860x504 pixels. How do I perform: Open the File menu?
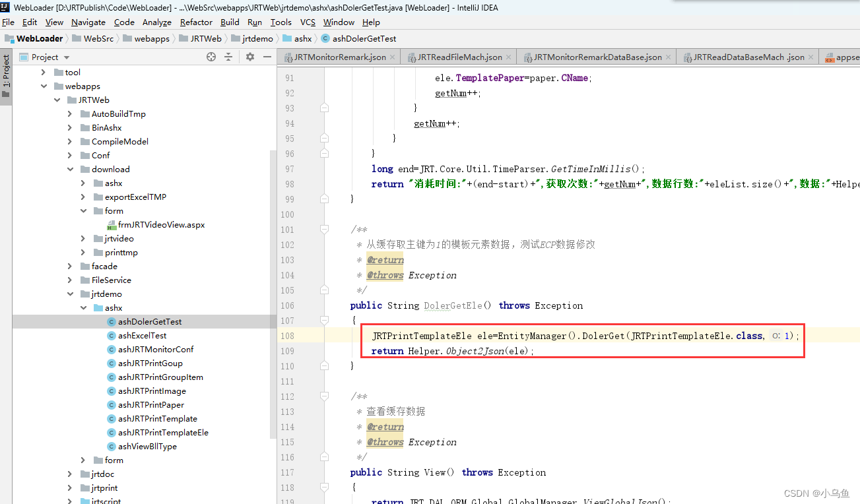point(8,22)
